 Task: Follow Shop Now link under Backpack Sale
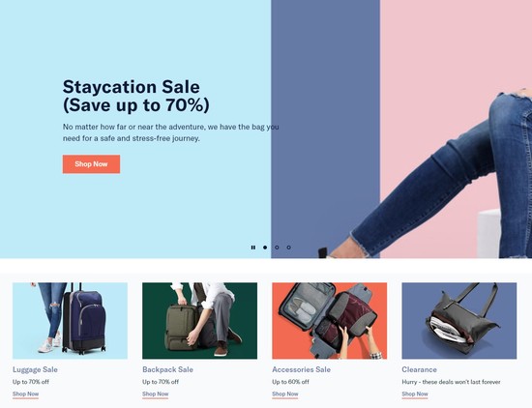[156, 394]
